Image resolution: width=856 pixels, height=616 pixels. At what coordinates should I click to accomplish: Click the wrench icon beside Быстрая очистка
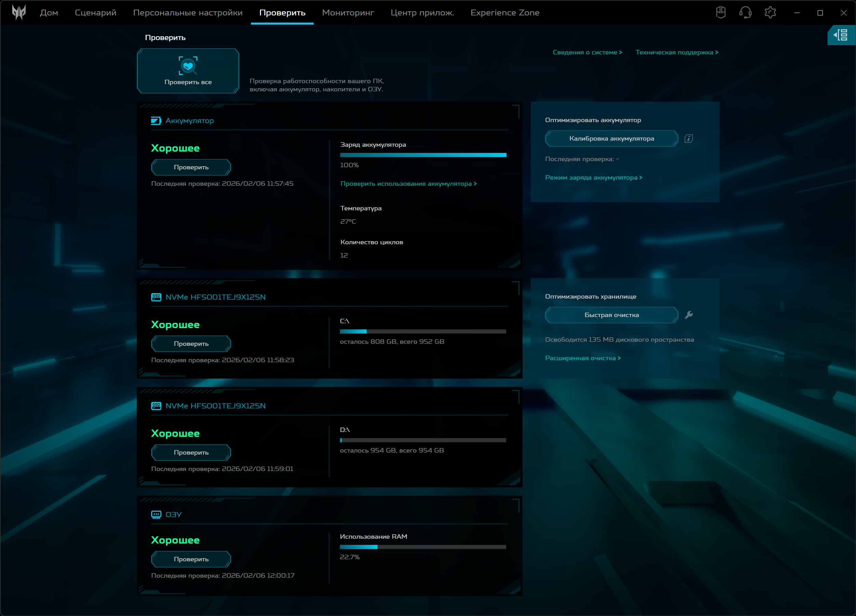tap(688, 315)
